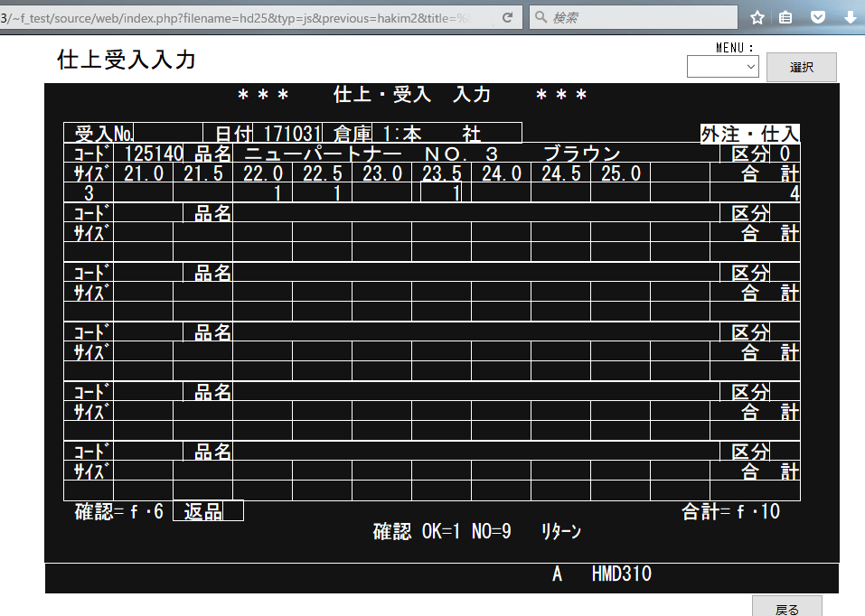Click the 外注・仕入 highlighted label
Image resolution: width=865 pixels, height=616 pixels.
click(x=749, y=134)
